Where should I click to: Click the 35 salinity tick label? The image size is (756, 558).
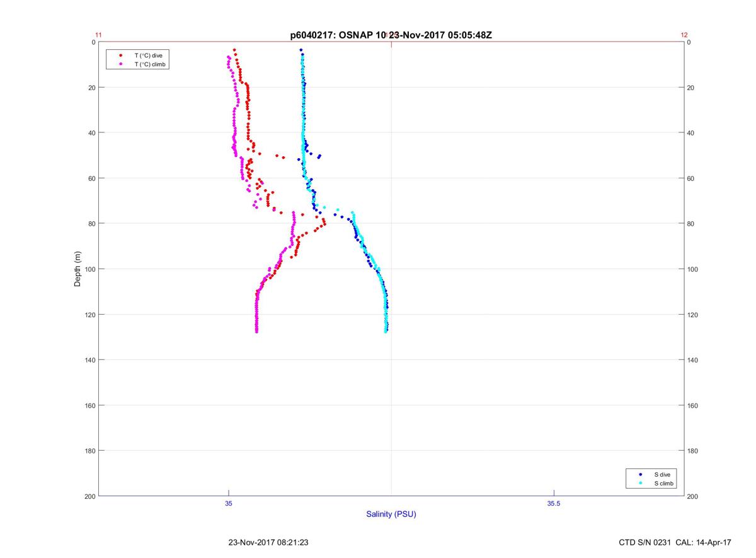pos(229,504)
